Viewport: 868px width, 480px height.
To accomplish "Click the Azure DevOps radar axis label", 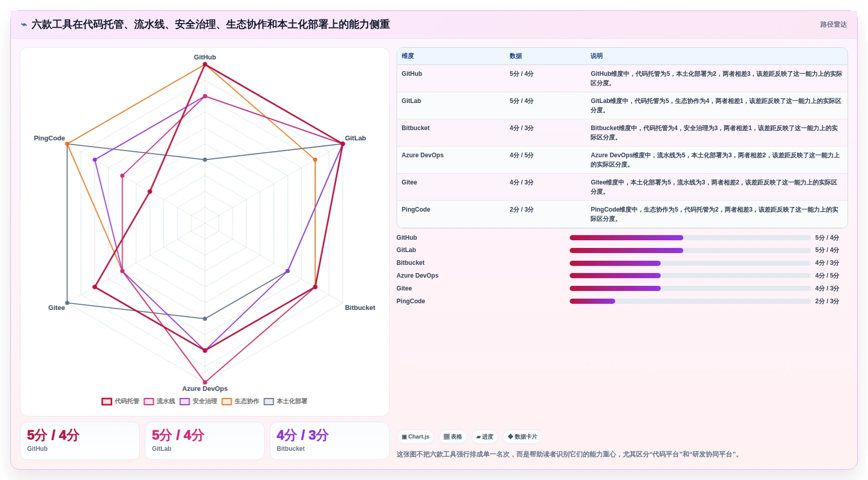I will point(205,389).
